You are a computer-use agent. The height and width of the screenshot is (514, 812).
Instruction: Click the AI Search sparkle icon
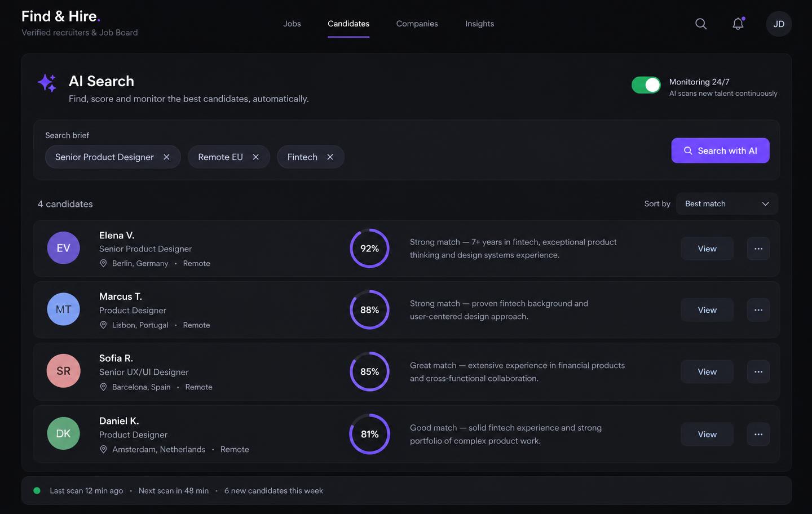click(47, 83)
